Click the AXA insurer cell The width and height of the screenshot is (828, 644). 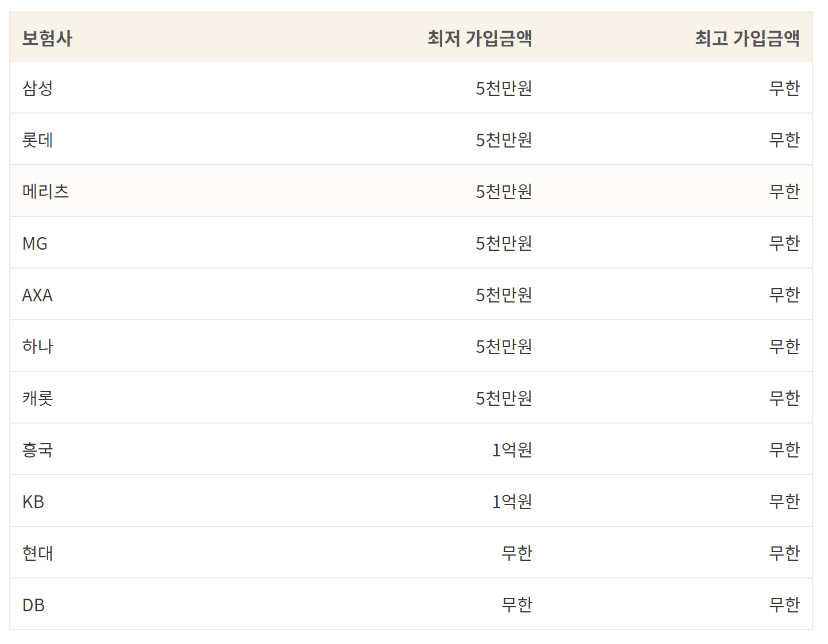coord(37,295)
